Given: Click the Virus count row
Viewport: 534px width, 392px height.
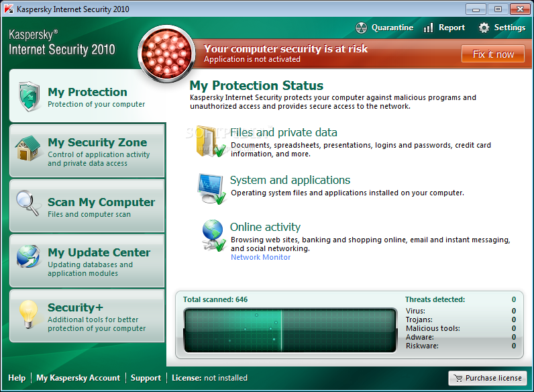Looking at the screenshot, I should point(460,311).
